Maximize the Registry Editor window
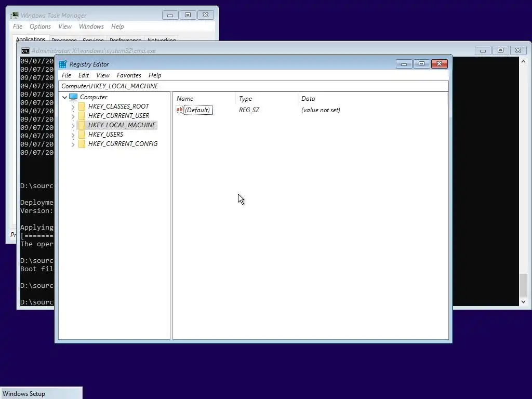532x399 pixels. coord(421,64)
